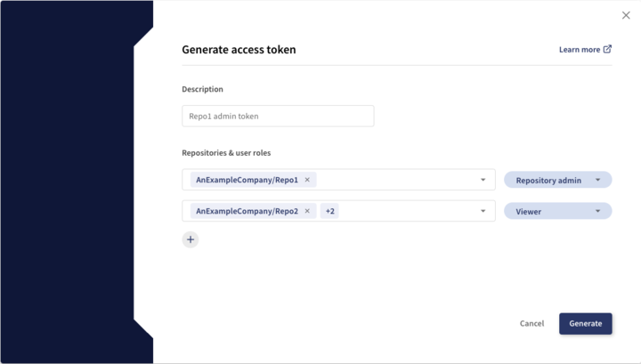This screenshot has width=641, height=364.
Task: Add another repository row with plus icon
Action: click(191, 239)
